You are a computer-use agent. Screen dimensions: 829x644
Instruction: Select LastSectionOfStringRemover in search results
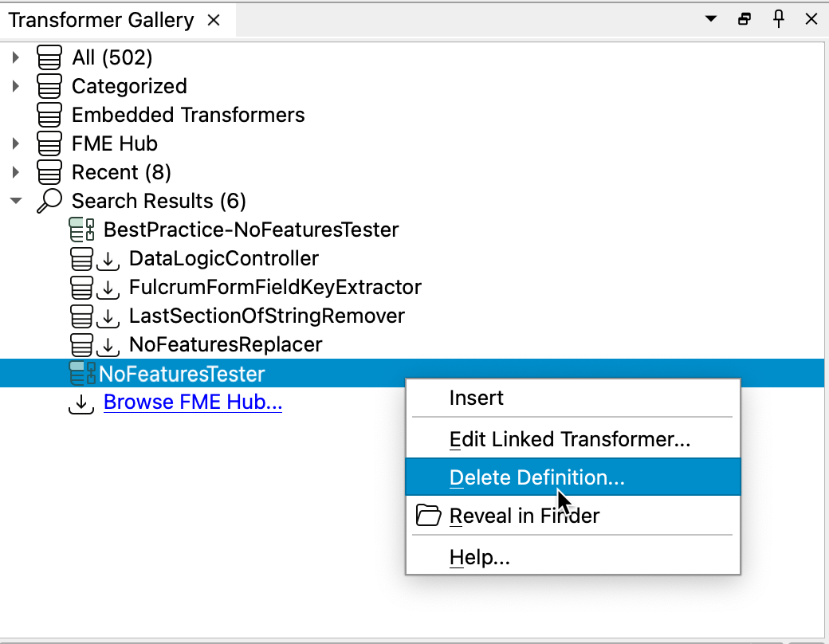tap(266, 316)
